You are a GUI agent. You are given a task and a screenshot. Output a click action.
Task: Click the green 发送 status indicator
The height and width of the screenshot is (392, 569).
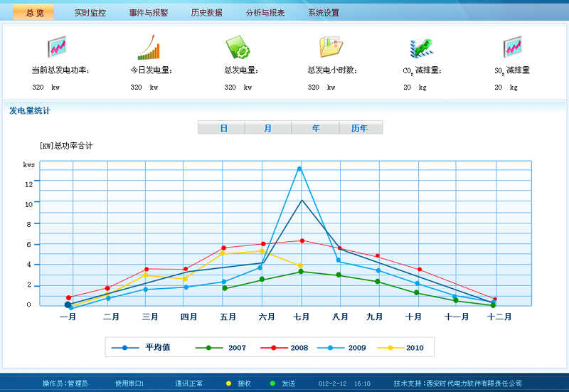pyautogui.click(x=272, y=383)
